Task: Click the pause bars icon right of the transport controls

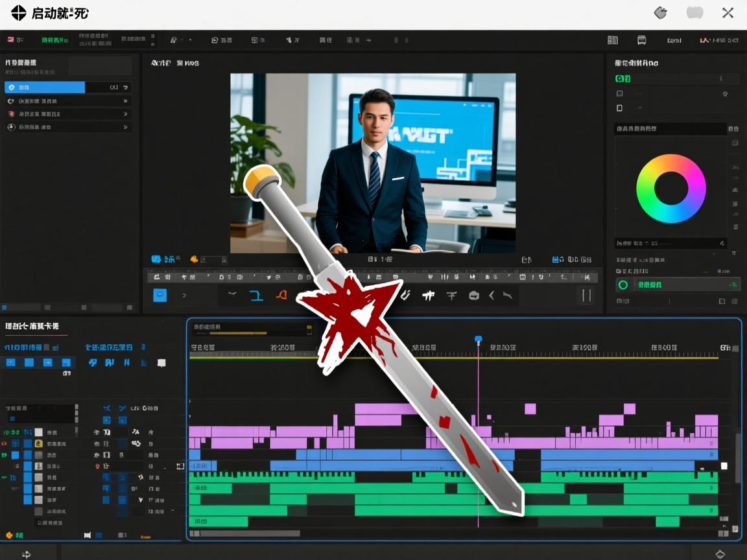Action: (x=586, y=296)
